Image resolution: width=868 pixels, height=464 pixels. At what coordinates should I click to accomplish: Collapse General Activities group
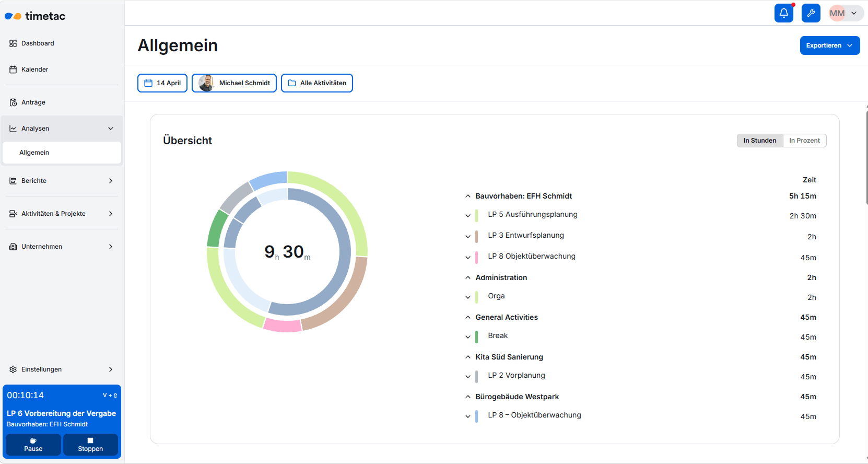[468, 318]
